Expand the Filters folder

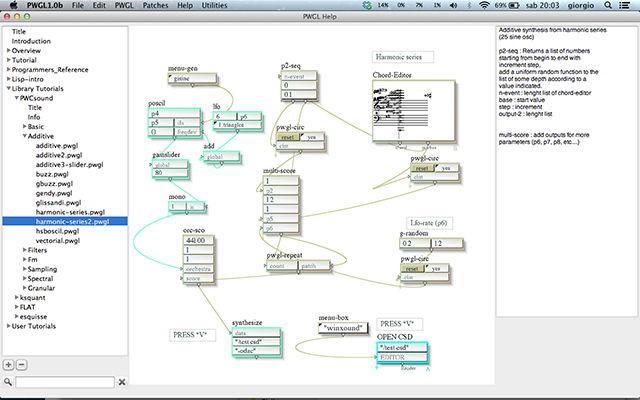click(24, 250)
